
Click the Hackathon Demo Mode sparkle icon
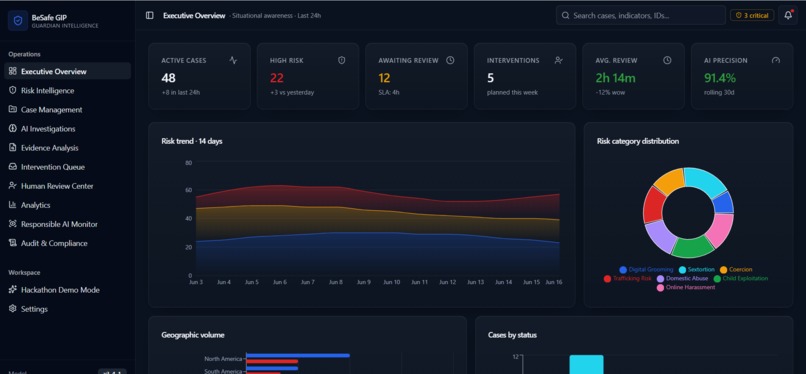click(13, 290)
